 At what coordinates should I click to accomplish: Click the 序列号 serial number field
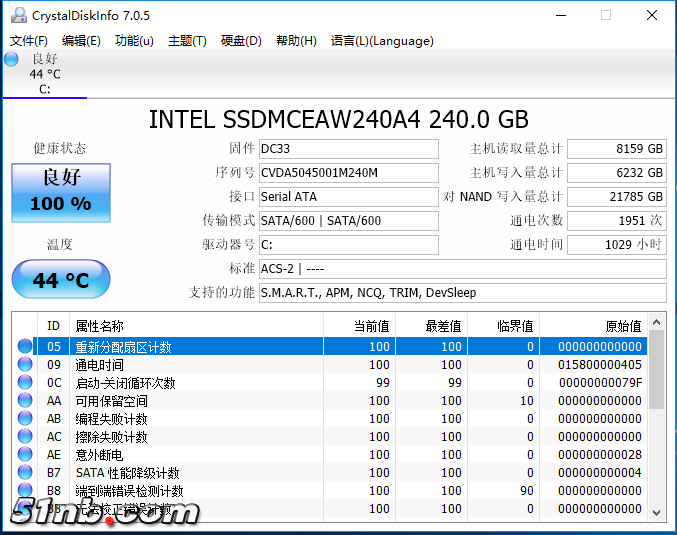[x=347, y=172]
